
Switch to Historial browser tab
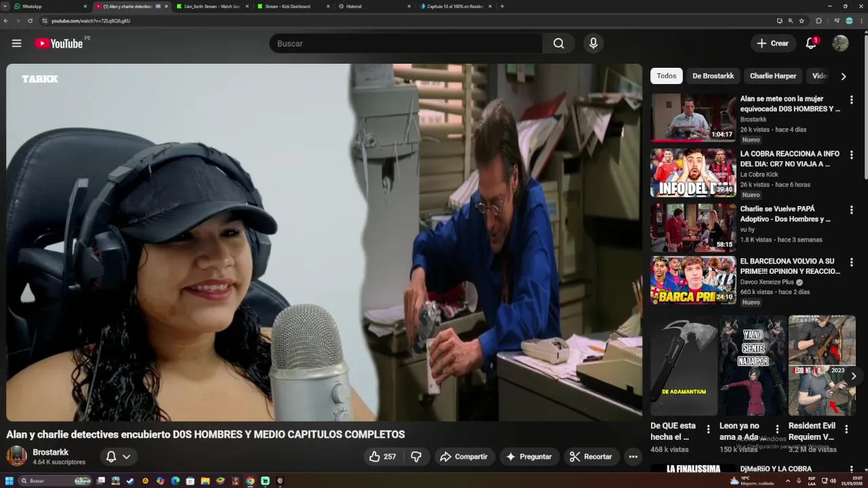click(x=373, y=6)
